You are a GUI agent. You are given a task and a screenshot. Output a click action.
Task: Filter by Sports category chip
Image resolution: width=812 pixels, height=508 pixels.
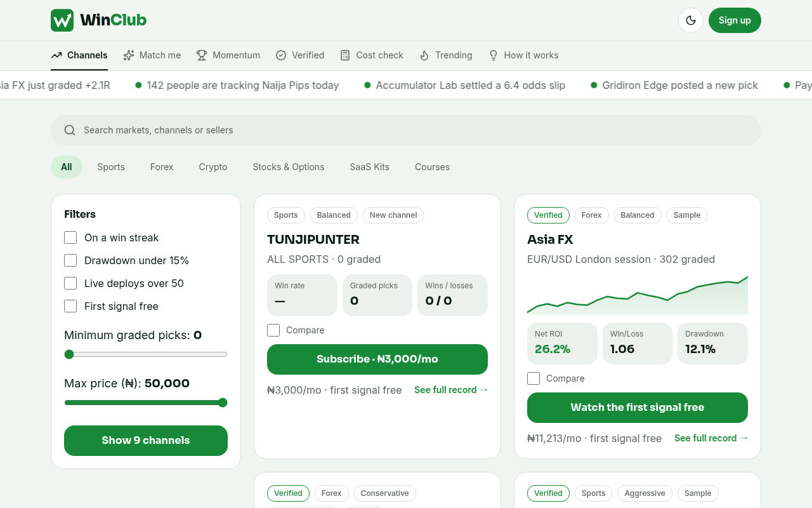point(111,167)
